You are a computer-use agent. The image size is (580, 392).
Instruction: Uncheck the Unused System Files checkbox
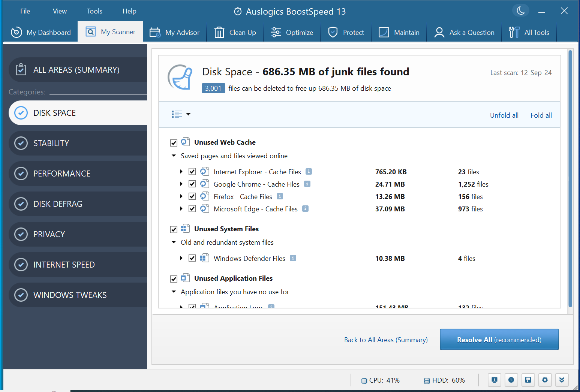point(174,229)
